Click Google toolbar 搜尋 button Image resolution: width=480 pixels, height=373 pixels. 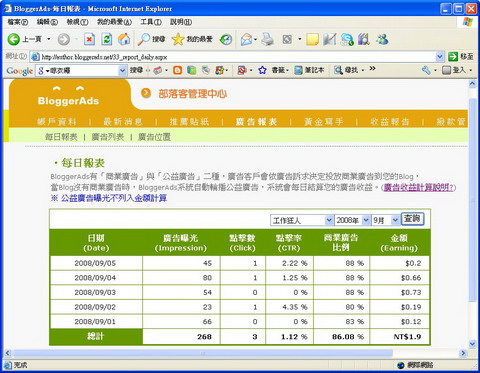[x=136, y=70]
